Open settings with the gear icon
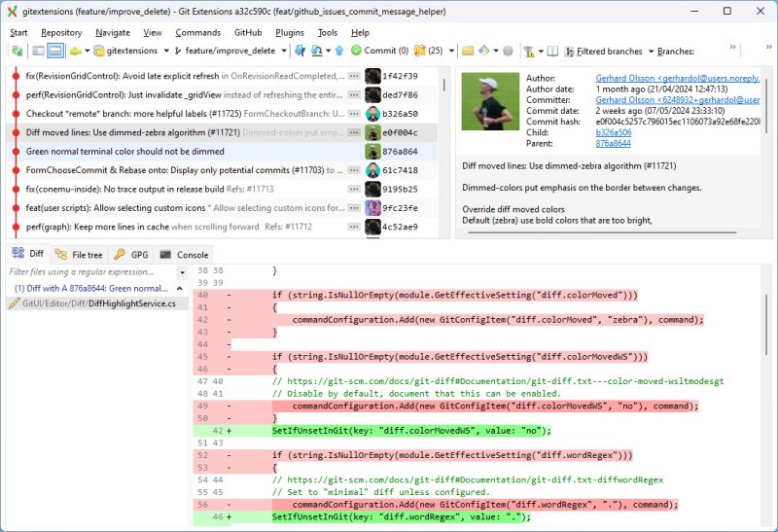Image resolution: width=778 pixels, height=532 pixels. [508, 51]
